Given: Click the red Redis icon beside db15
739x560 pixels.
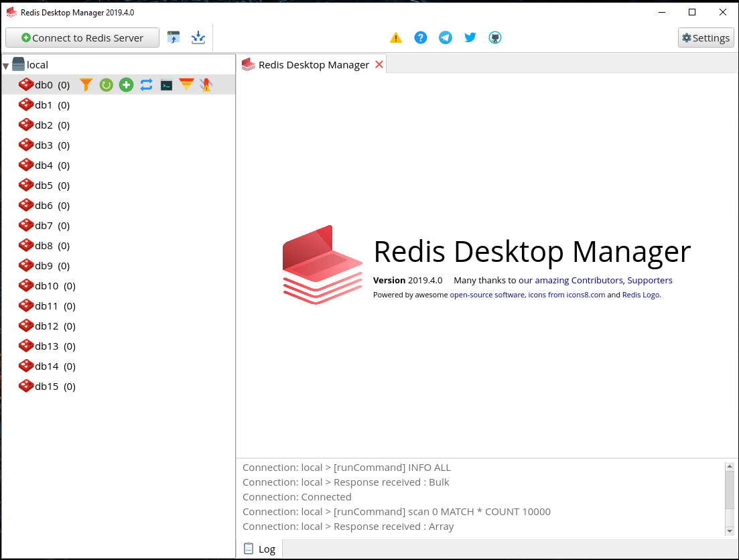Looking at the screenshot, I should (x=26, y=386).
